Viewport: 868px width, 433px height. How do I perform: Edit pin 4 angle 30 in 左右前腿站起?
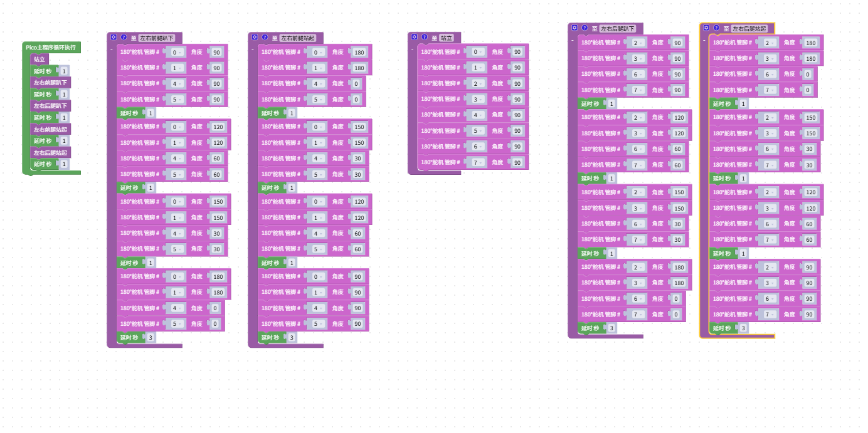point(357,159)
